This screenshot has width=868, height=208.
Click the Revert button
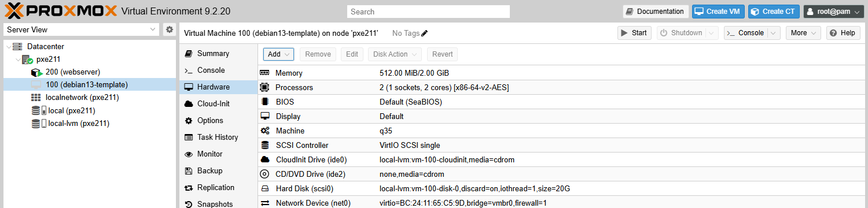click(442, 54)
